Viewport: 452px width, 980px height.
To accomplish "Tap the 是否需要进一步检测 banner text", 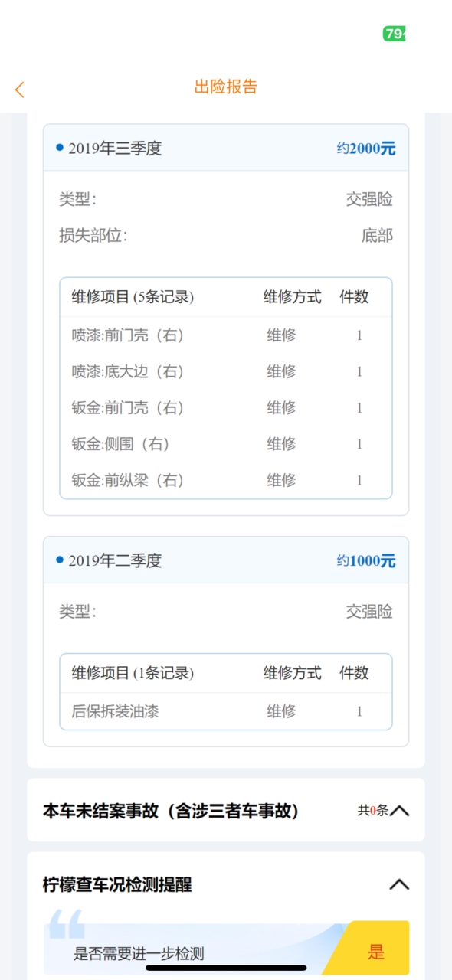I will coord(139,953).
